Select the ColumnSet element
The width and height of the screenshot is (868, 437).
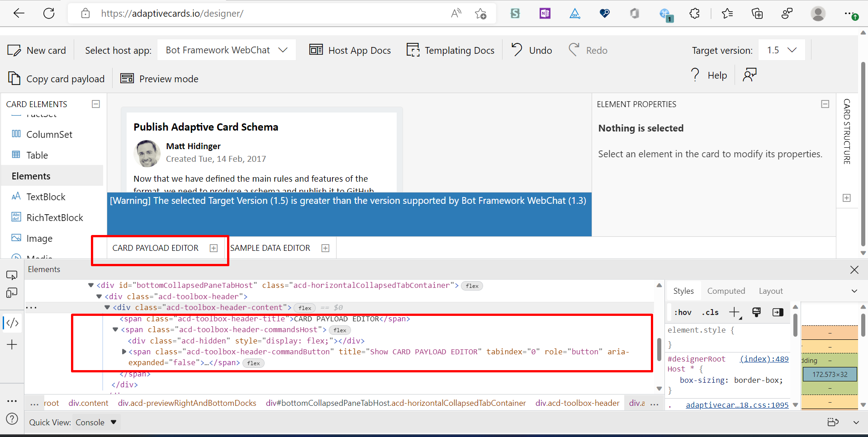tap(42, 134)
